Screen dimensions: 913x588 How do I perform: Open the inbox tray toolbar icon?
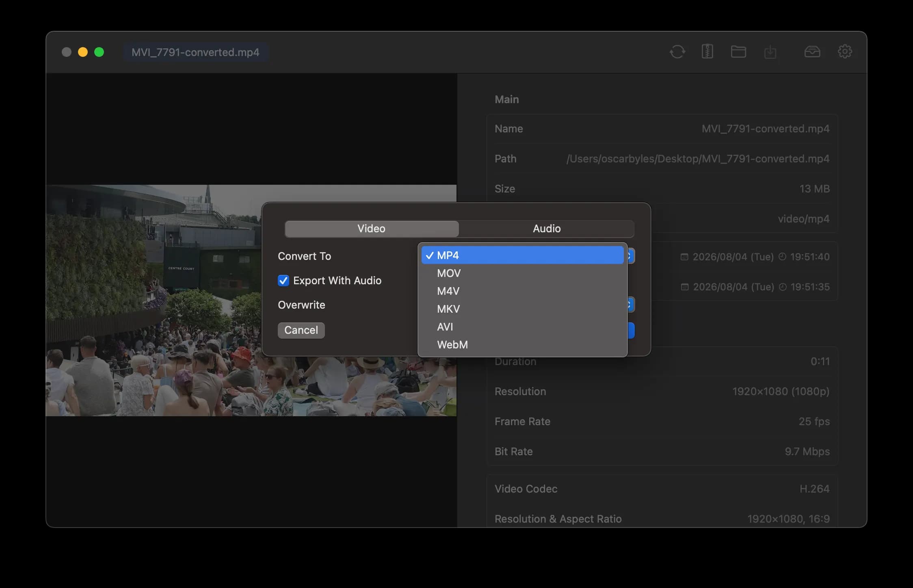tap(812, 52)
